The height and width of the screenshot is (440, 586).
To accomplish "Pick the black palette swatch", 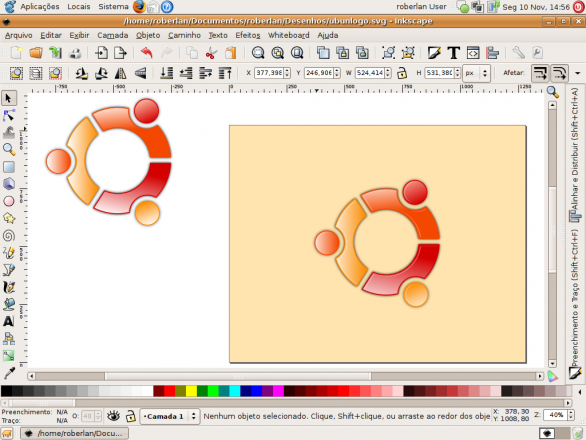I will tap(6, 391).
